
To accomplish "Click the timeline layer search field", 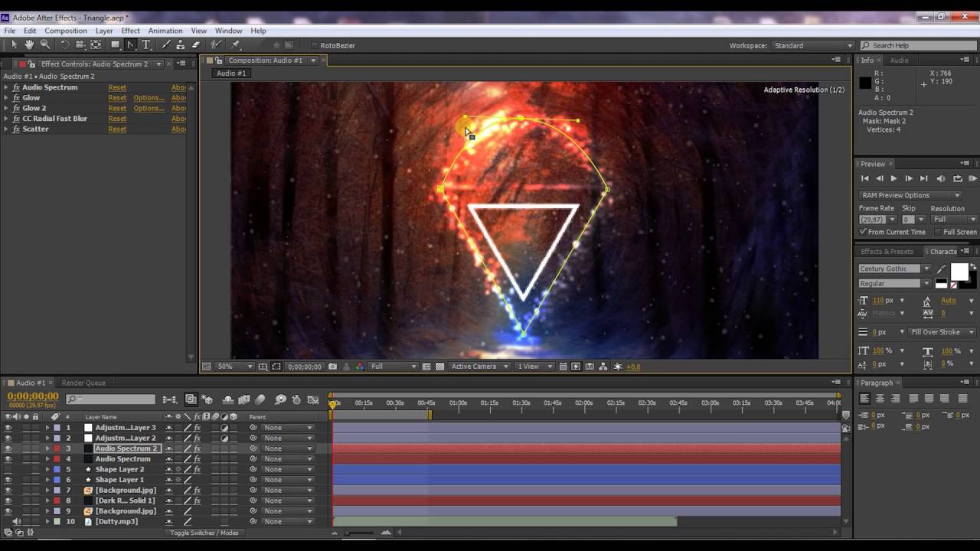I will [x=111, y=399].
